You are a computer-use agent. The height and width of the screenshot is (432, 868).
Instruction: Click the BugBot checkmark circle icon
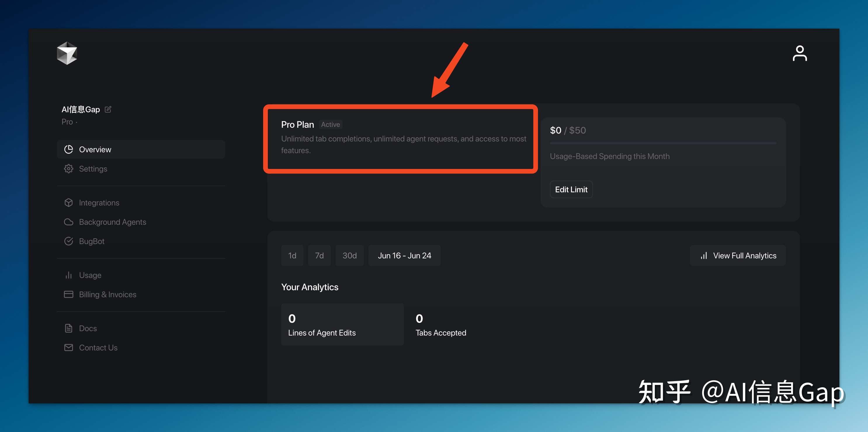click(69, 241)
